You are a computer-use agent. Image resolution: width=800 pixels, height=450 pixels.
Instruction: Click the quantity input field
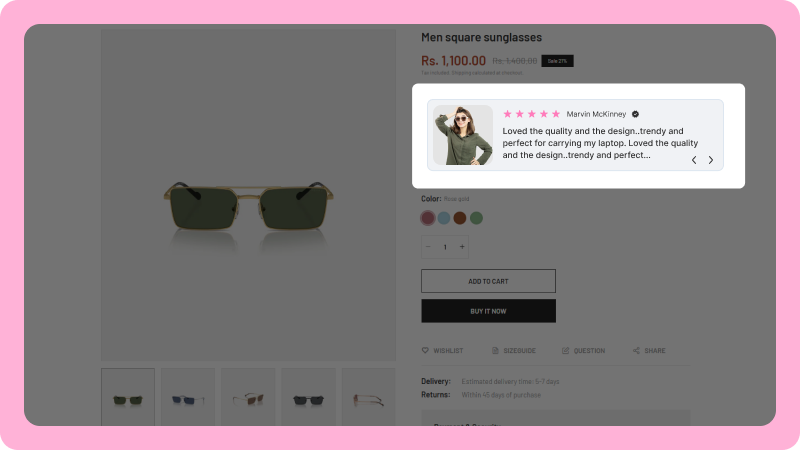445,247
